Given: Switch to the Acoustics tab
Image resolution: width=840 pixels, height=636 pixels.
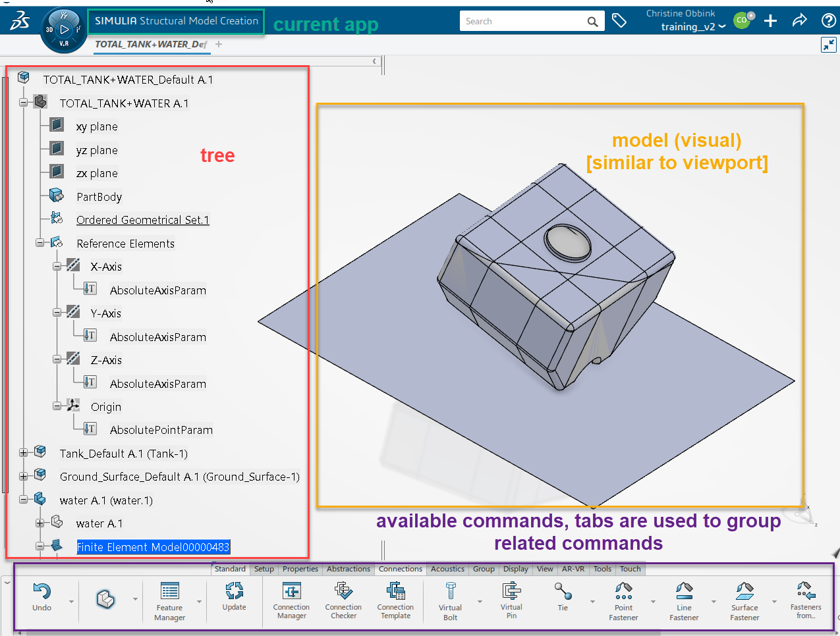Looking at the screenshot, I should tap(448, 569).
